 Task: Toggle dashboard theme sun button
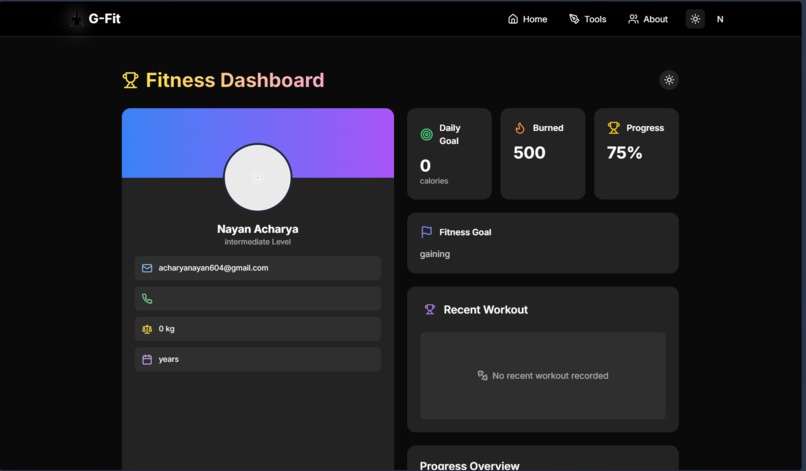click(x=669, y=80)
